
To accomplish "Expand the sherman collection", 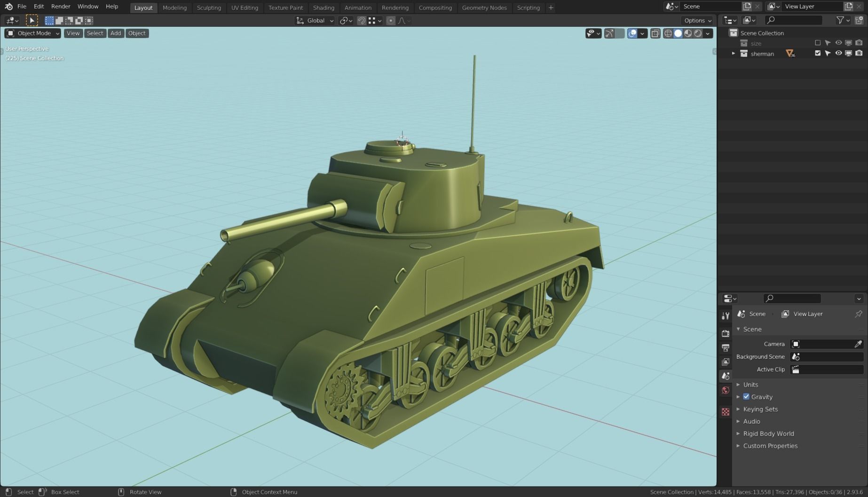I will tap(734, 54).
